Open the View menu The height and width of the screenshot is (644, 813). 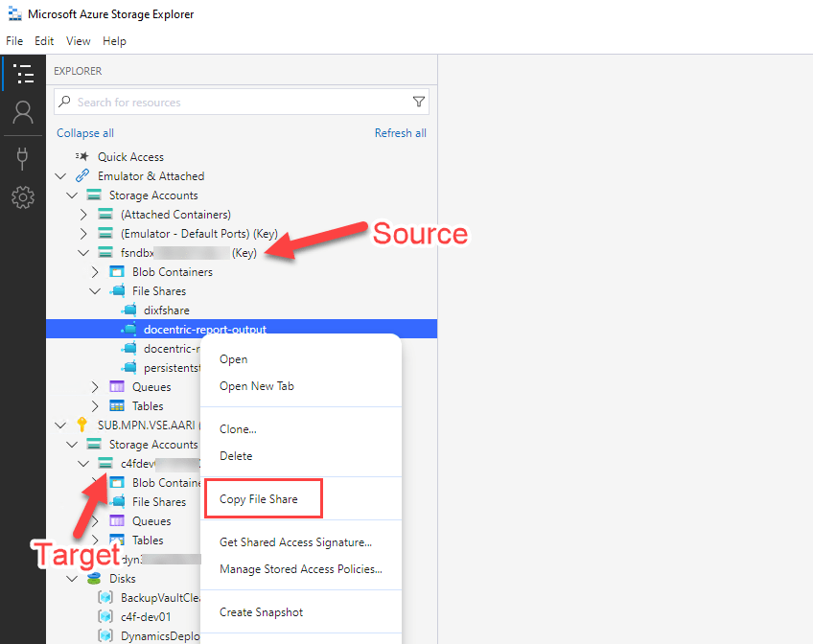(x=79, y=41)
